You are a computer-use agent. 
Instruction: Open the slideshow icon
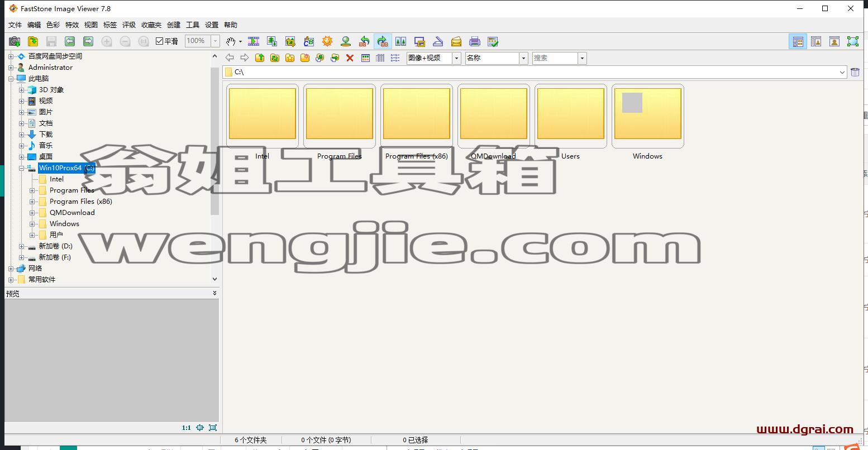coord(254,41)
